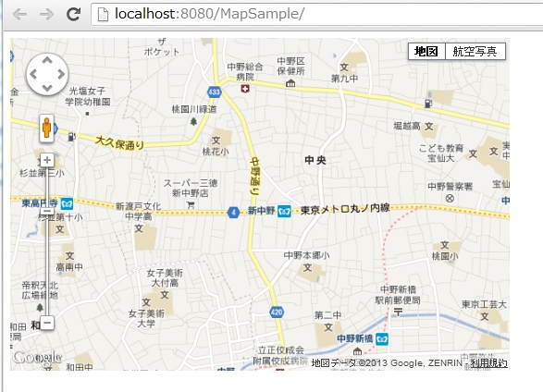
Task: Click the 東高円寺 metro station icon
Action: pos(67,203)
